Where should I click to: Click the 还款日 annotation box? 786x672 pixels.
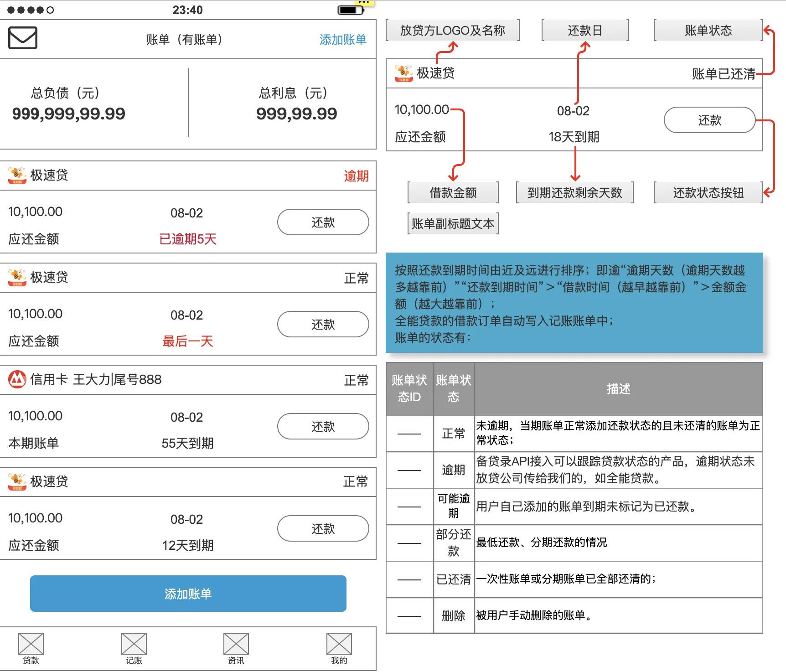pyautogui.click(x=585, y=30)
